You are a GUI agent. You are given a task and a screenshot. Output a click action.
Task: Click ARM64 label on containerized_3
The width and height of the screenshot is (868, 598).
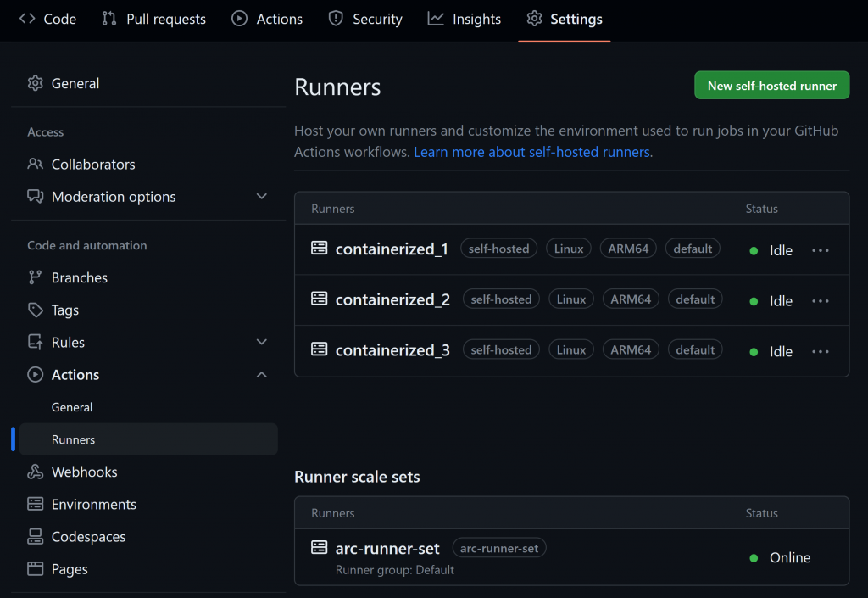coord(631,349)
